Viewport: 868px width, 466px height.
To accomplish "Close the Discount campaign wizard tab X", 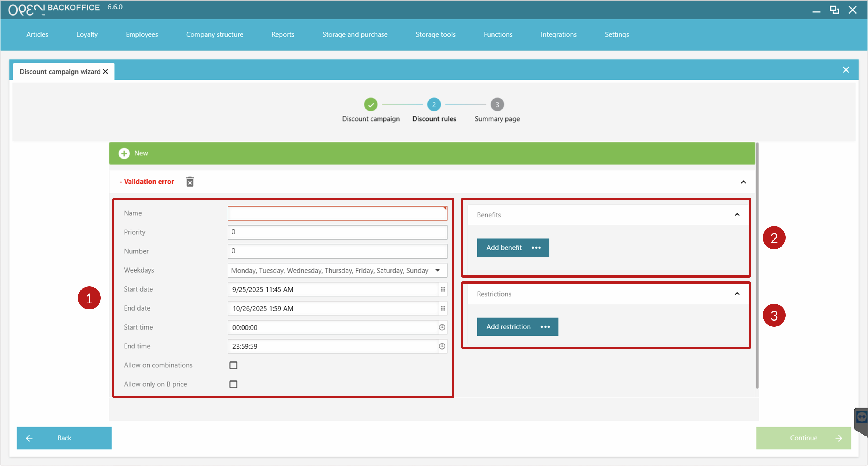I will tap(105, 72).
